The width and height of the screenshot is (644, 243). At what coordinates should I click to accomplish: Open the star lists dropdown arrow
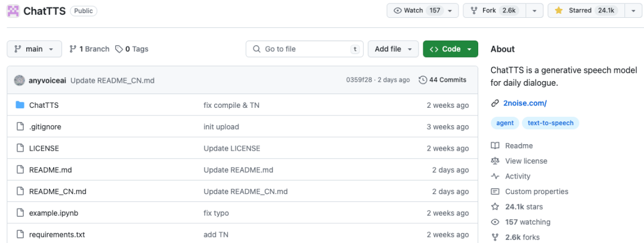[633, 11]
